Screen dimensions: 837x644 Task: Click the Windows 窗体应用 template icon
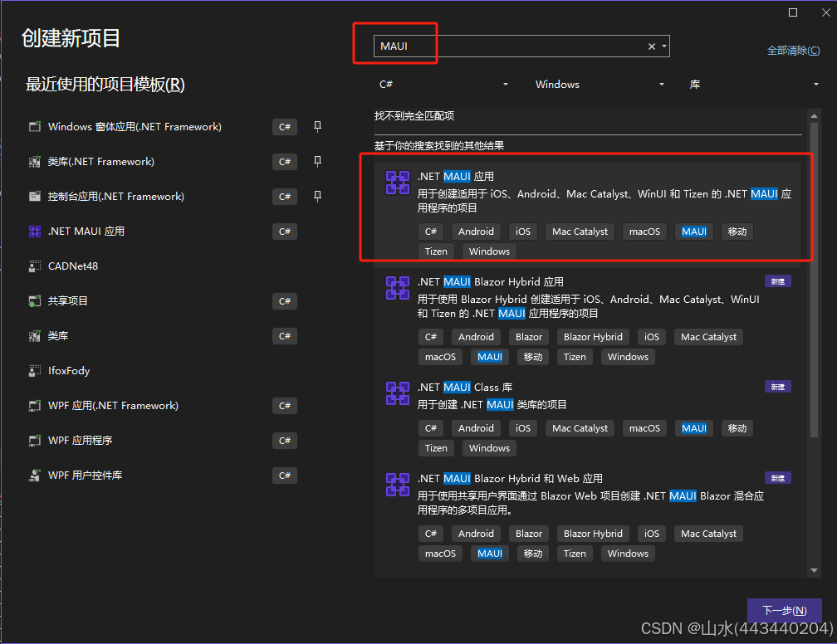click(x=35, y=126)
